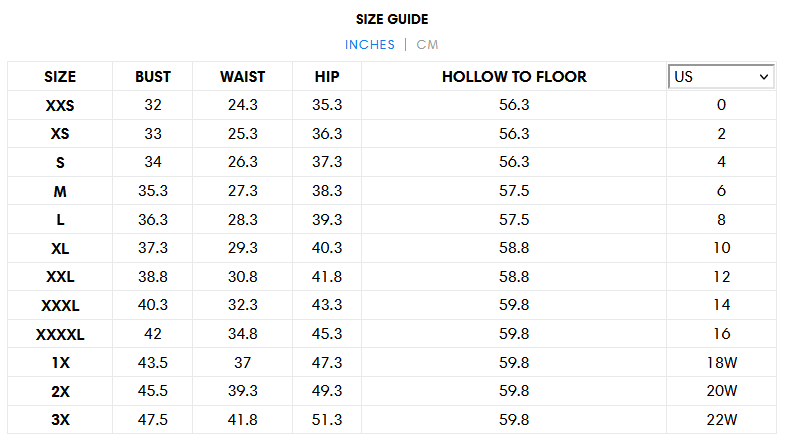Select the 1X size row label
Screen dimensions: 785x440
coord(61,363)
